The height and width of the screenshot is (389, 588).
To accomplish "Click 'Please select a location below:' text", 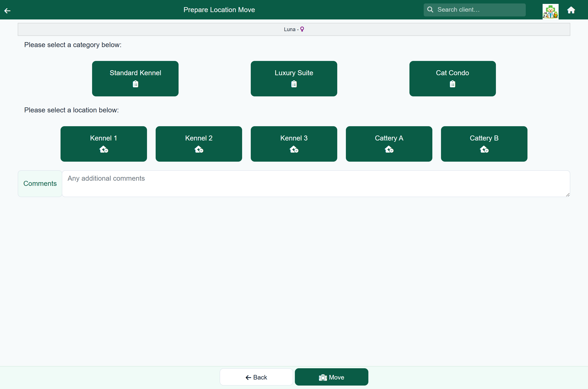I will [72, 110].
